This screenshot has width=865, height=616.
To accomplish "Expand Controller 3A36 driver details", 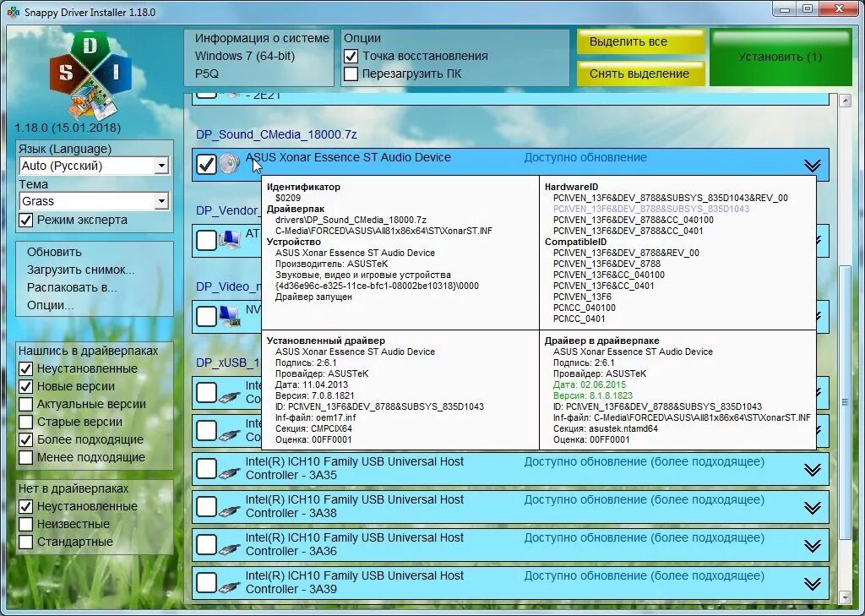I will click(812, 546).
